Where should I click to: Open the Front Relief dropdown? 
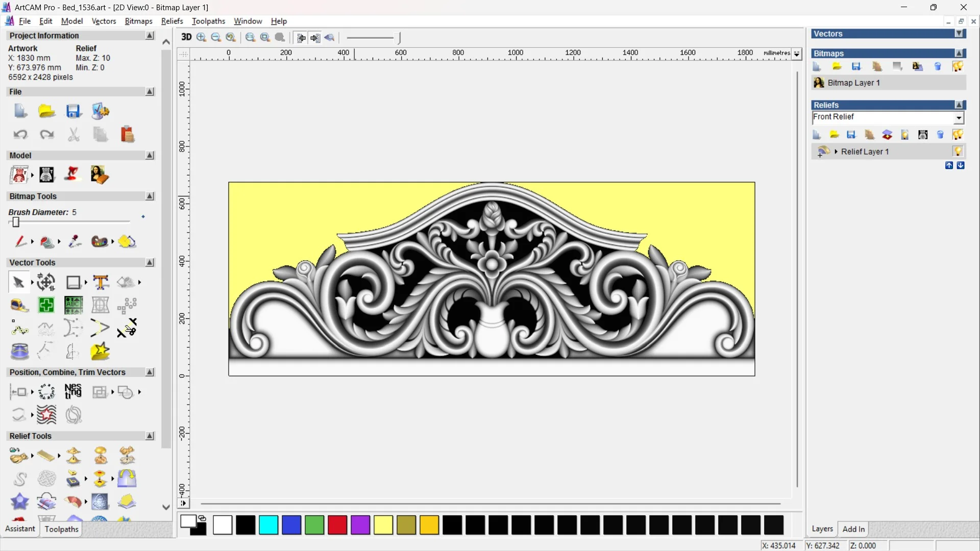(959, 118)
